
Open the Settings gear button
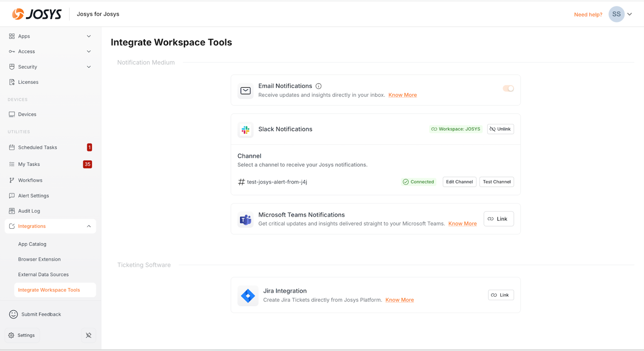22,335
